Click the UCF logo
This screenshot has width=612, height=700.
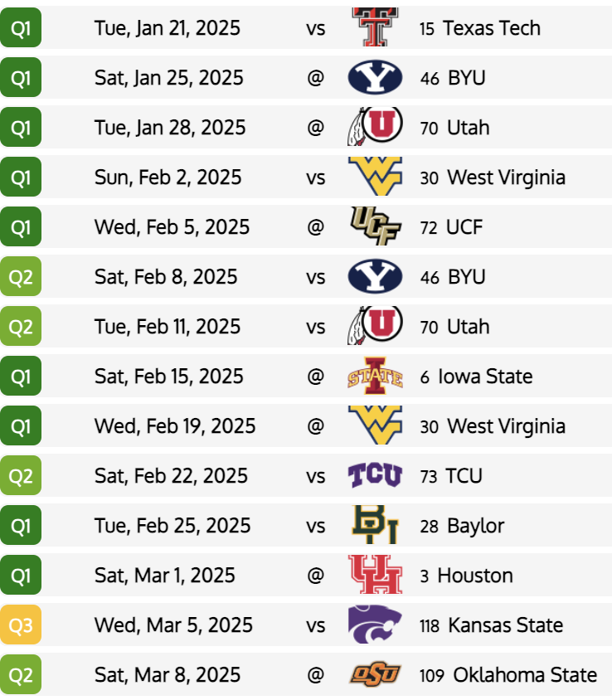(375, 226)
